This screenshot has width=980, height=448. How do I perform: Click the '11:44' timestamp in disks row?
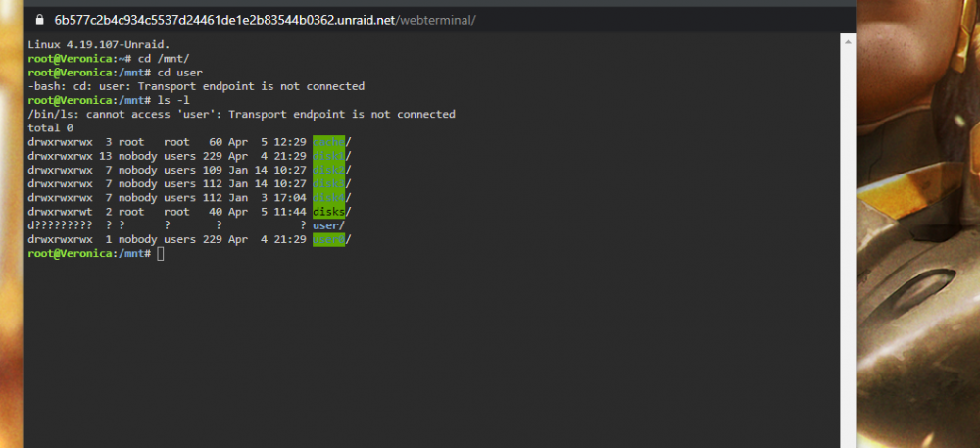pos(290,211)
